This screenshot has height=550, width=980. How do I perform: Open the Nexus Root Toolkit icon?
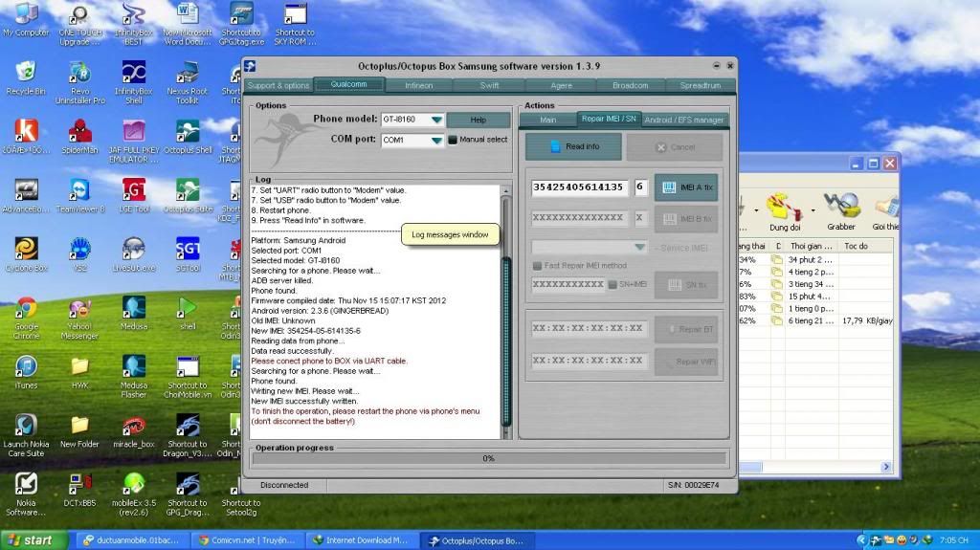(x=188, y=81)
